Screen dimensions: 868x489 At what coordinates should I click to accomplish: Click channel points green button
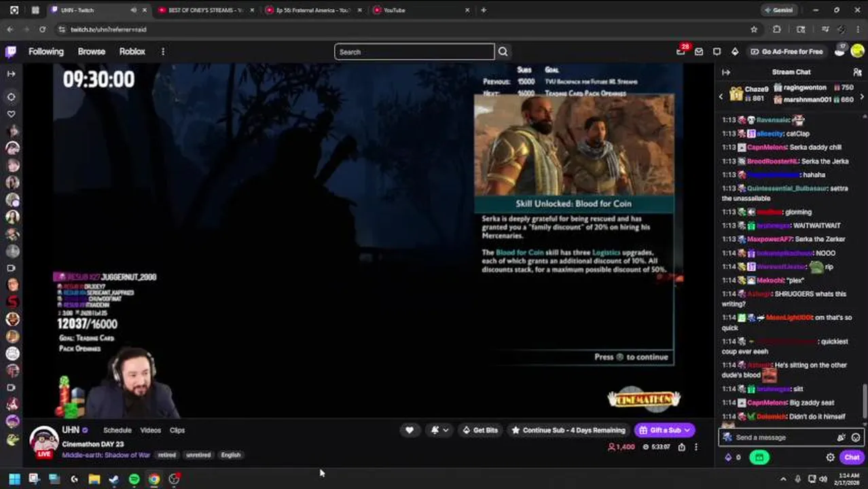coord(759,457)
